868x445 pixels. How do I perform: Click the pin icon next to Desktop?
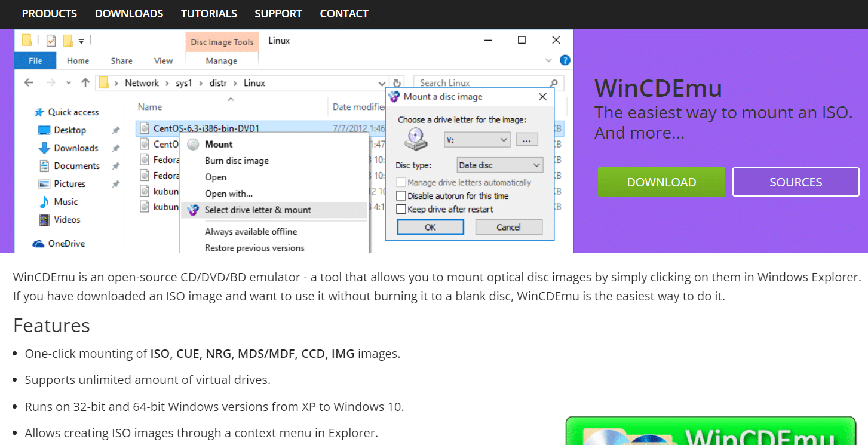click(x=116, y=130)
